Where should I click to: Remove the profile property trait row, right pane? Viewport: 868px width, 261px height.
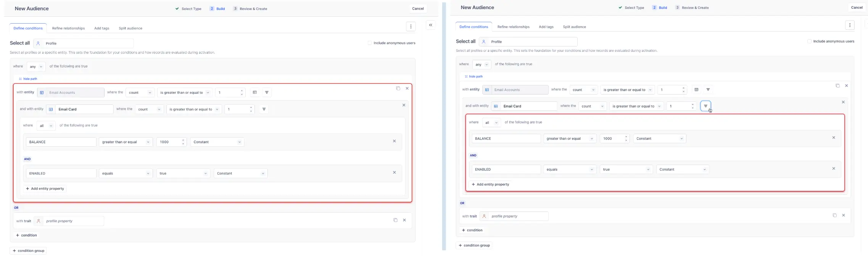click(x=844, y=215)
